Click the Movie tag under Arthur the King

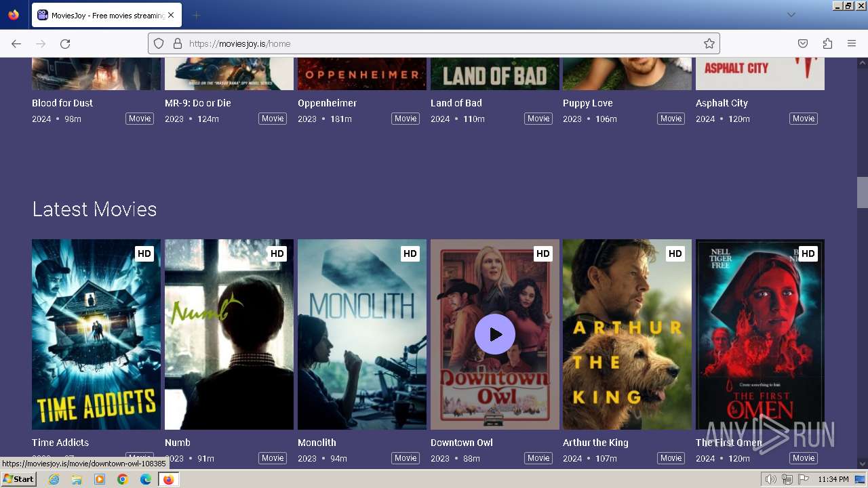click(671, 458)
